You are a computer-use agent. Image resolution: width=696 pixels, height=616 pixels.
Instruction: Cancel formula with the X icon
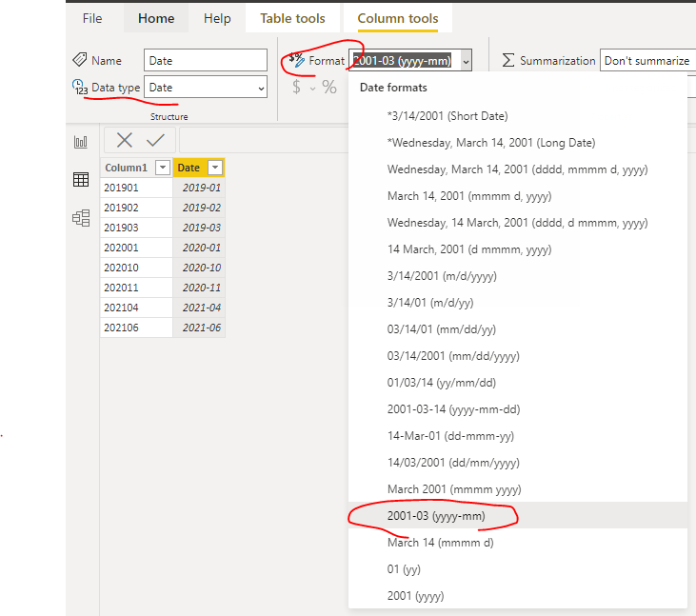pyautogui.click(x=125, y=140)
